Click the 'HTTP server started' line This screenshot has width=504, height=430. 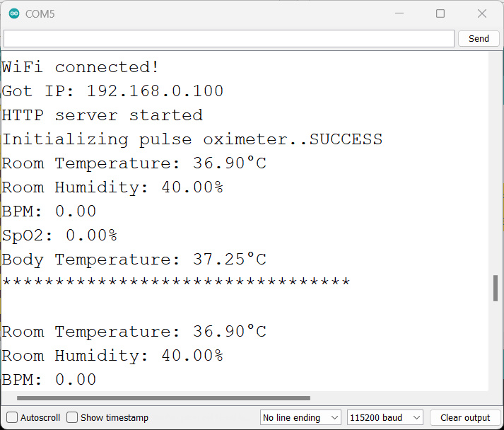[102, 115]
